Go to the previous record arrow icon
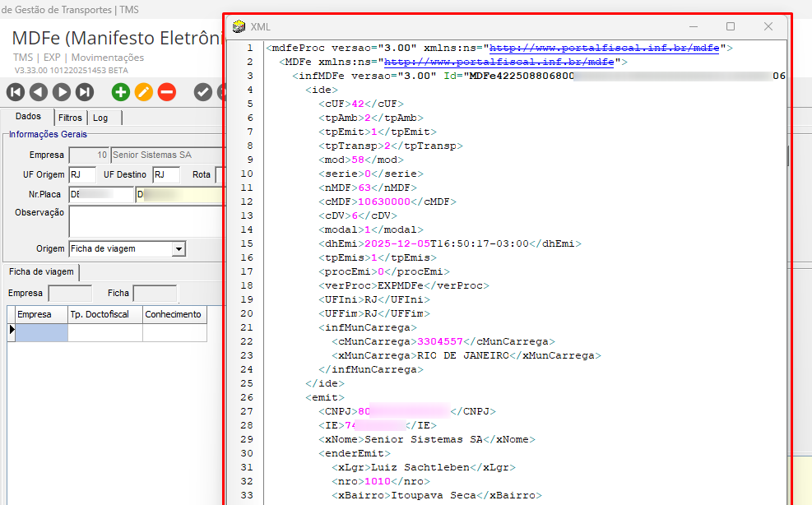The image size is (812, 505). 39,92
